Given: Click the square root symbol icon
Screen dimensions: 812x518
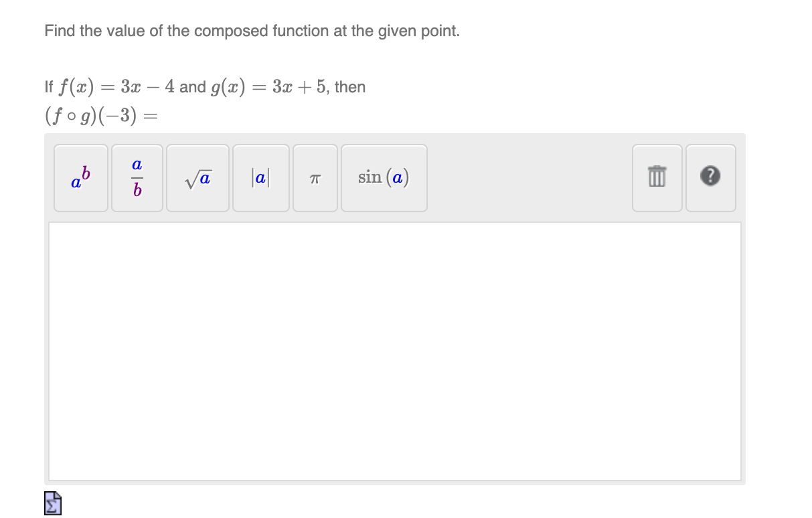Looking at the screenshot, I should click(x=197, y=178).
